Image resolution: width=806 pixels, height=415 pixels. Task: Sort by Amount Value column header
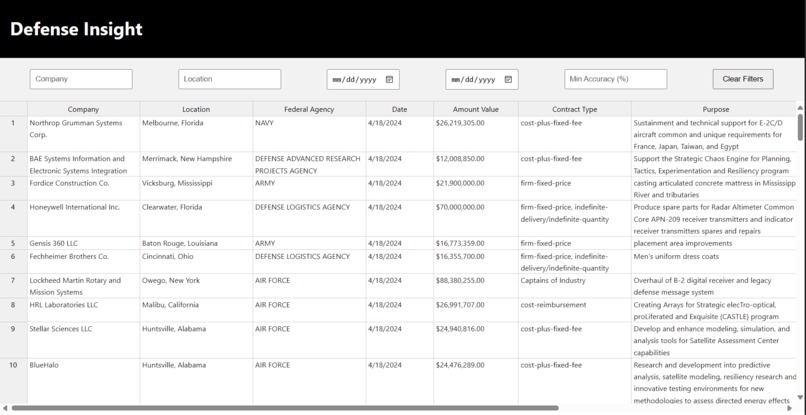(x=476, y=109)
